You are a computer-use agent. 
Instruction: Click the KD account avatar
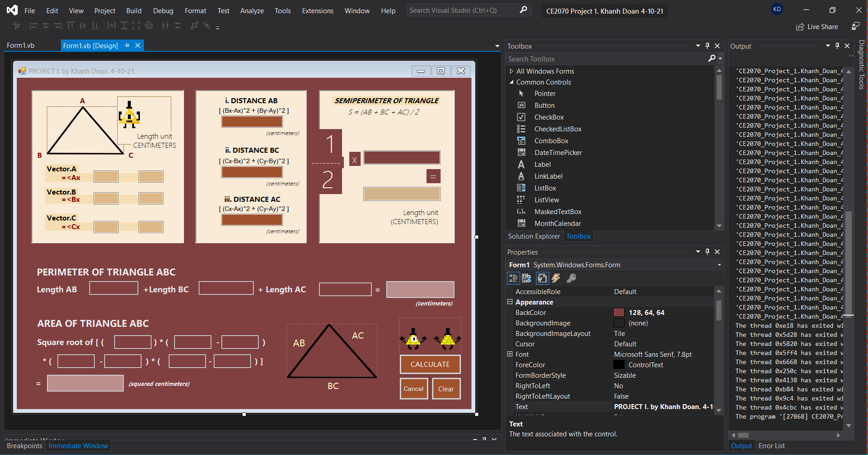777,9
